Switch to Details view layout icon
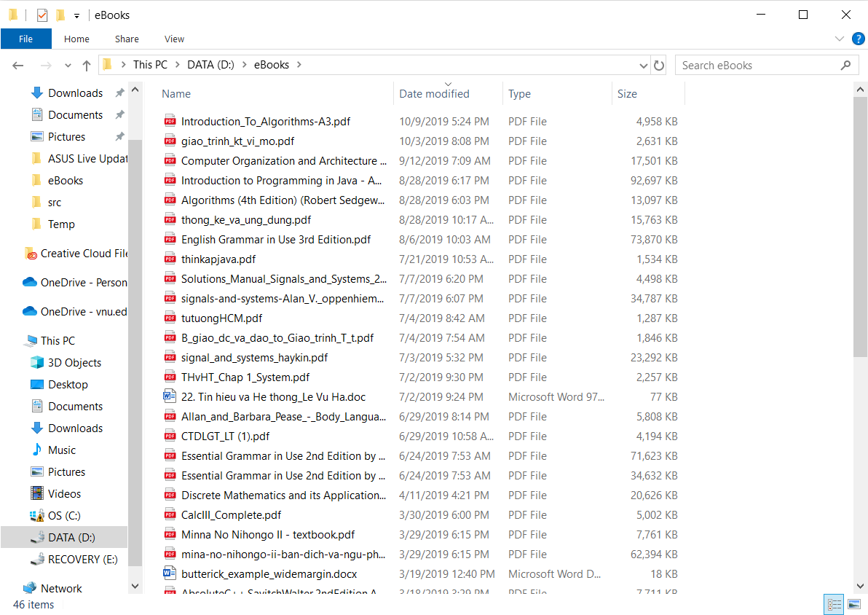The height and width of the screenshot is (615, 868). pos(835,605)
